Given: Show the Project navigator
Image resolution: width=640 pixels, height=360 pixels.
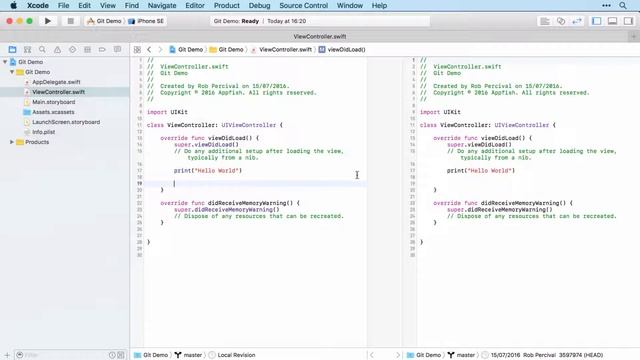Looking at the screenshot, I should pyautogui.click(x=12, y=49).
